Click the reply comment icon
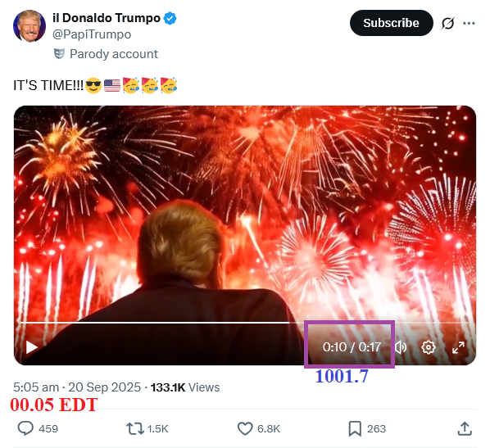490x448 pixels. [x=25, y=428]
